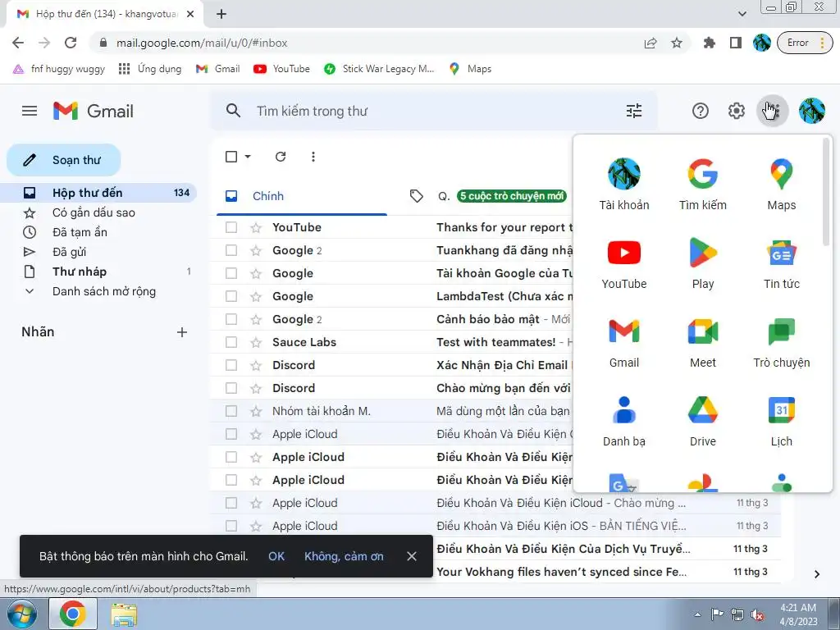Viewport: 840px width, 630px height.
Task: Open Tin tức news app
Action: pyautogui.click(x=781, y=263)
